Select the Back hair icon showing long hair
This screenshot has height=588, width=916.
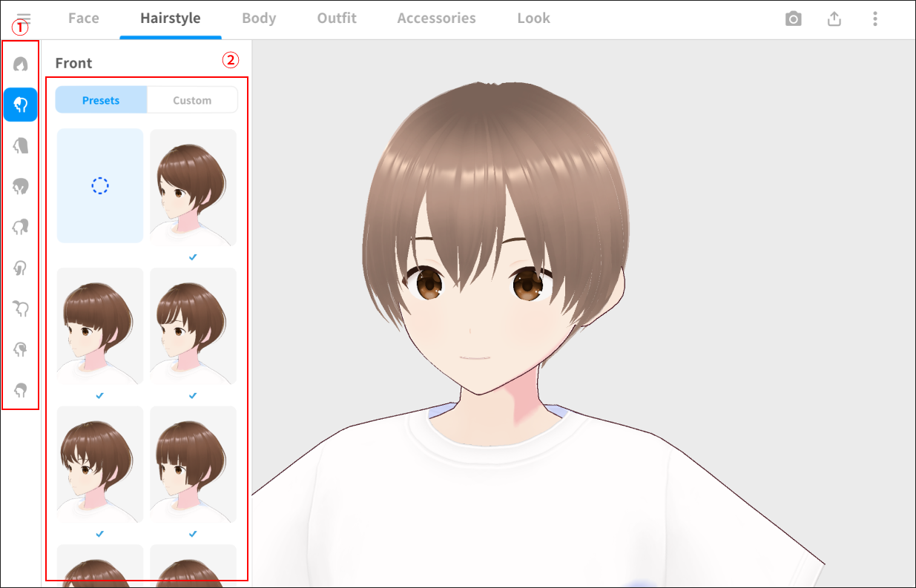[x=21, y=145]
